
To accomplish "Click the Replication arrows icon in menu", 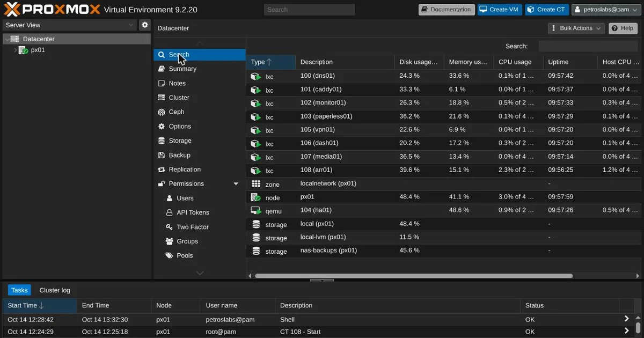I will (162, 170).
